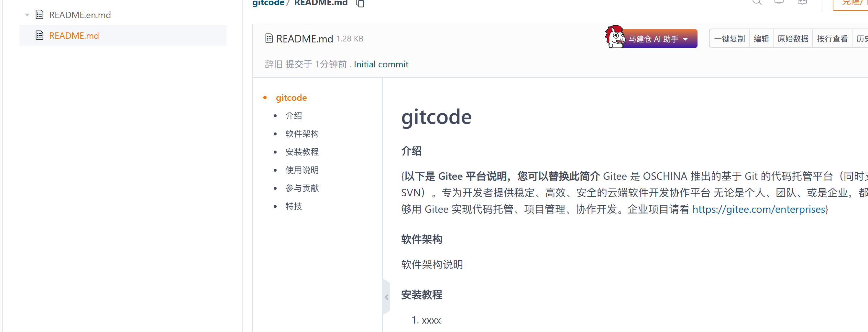Jump to 安装教程 in the table of contents
Screen dimensions: 868x332
302,152
